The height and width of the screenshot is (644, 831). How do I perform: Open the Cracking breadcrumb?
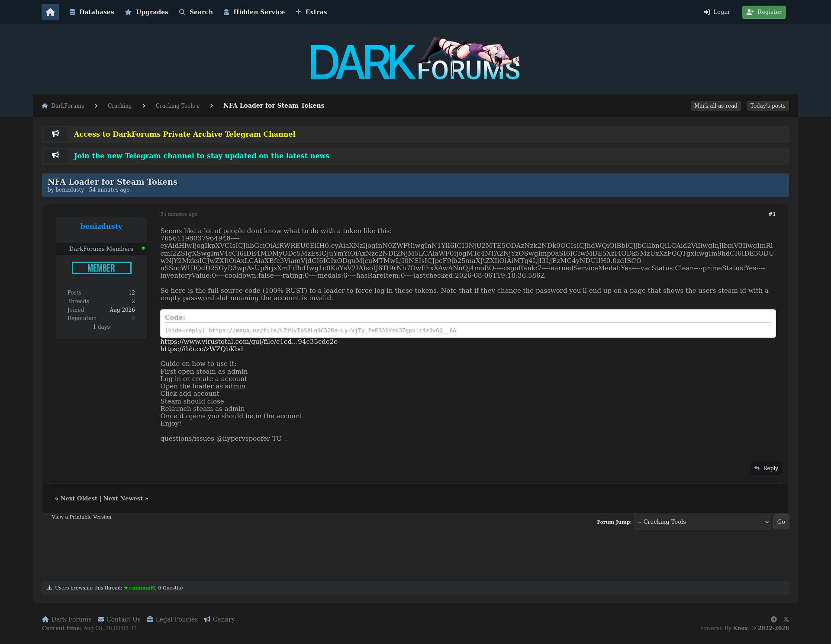pos(120,106)
